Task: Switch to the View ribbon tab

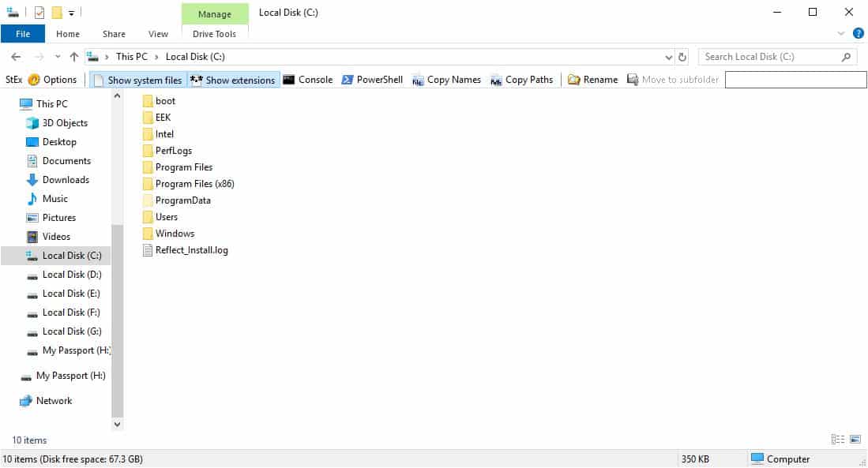Action: tap(158, 34)
